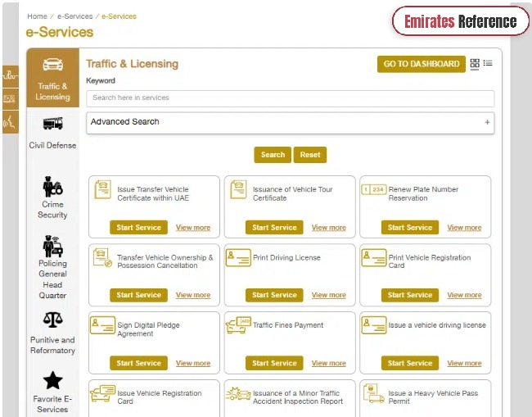
Task: View more on Issue a vehicle driving license
Action: tap(465, 364)
